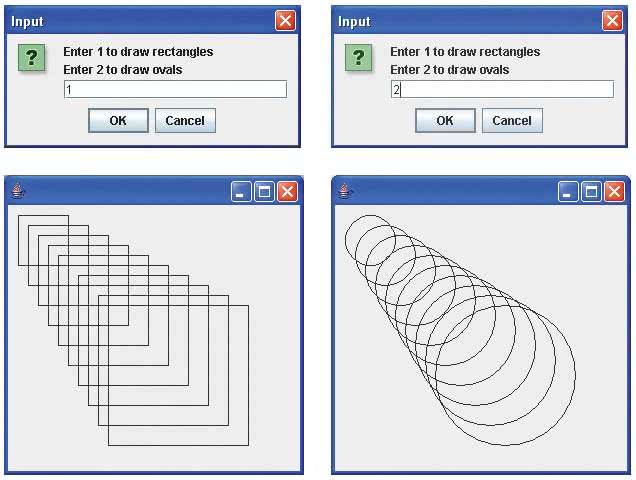
Task: Close the left Input dialog
Action: (286, 20)
